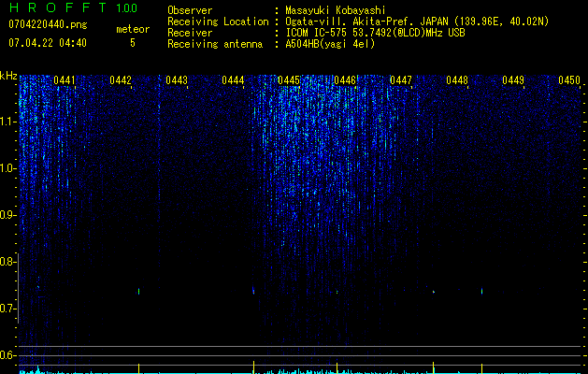
Task: Click the 0449 time marker
Action: (x=513, y=80)
